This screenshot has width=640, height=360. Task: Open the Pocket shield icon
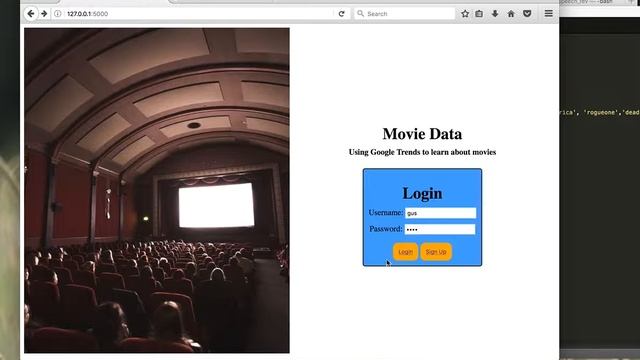pos(527,14)
